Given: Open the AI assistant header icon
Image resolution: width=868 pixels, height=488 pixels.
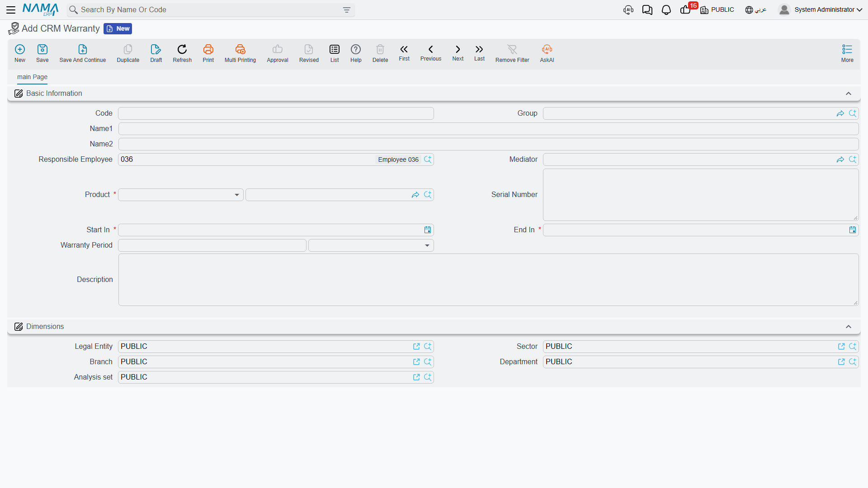Looking at the screenshot, I should (628, 10).
